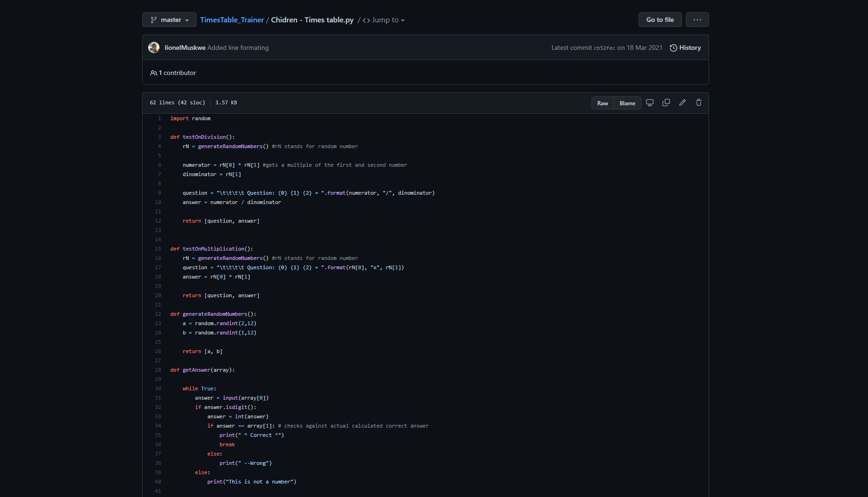Click 'def testOnDivision():' line
Viewport: 868px width, 497px height.
[202, 137]
